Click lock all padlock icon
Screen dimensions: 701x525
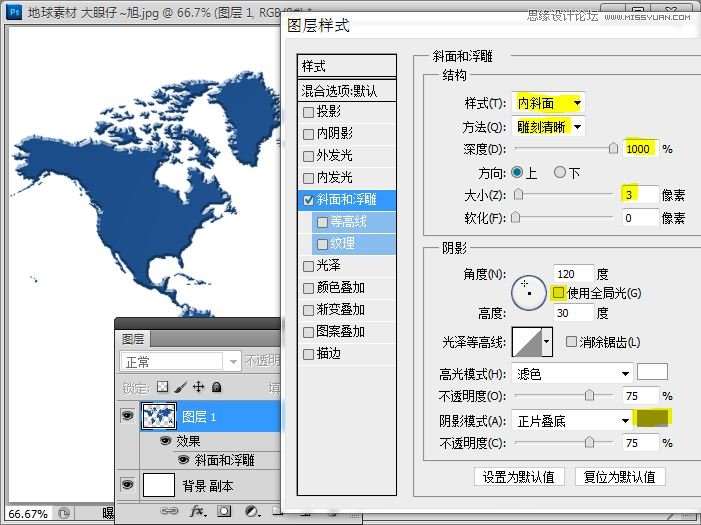[x=216, y=387]
